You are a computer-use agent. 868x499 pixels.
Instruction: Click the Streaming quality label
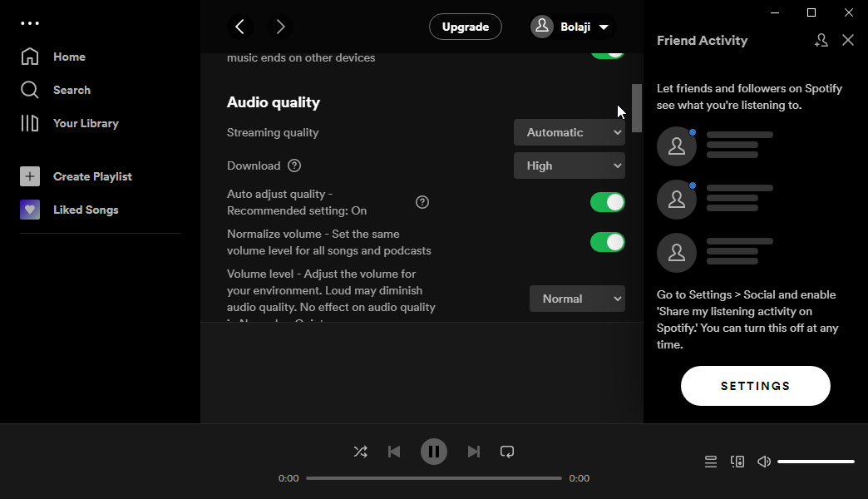273,132
